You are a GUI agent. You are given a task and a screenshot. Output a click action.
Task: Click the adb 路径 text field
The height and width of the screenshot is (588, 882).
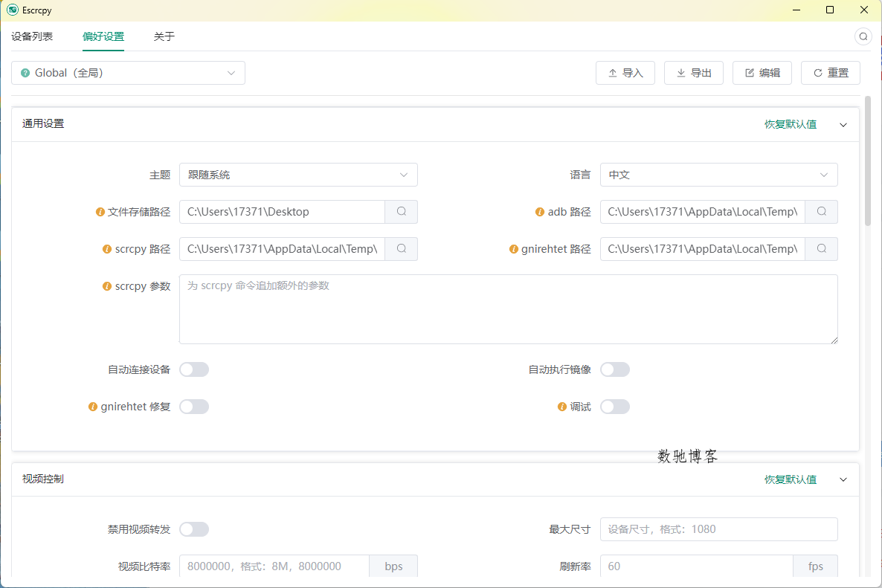point(703,212)
